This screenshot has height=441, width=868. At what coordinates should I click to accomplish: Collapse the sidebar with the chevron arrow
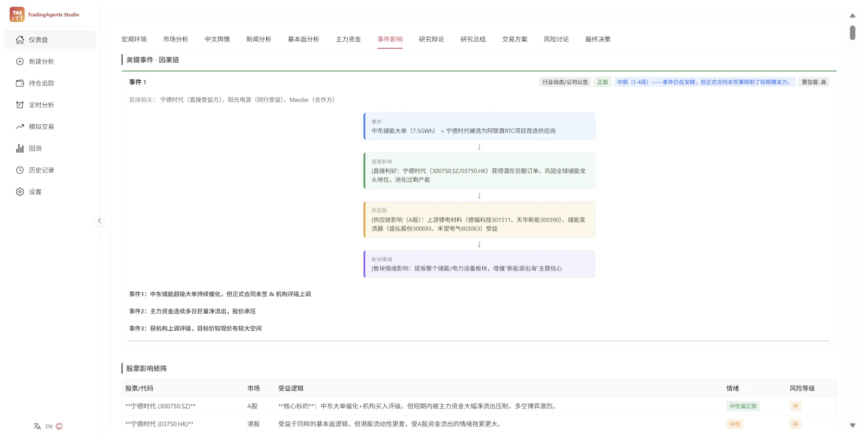(99, 220)
